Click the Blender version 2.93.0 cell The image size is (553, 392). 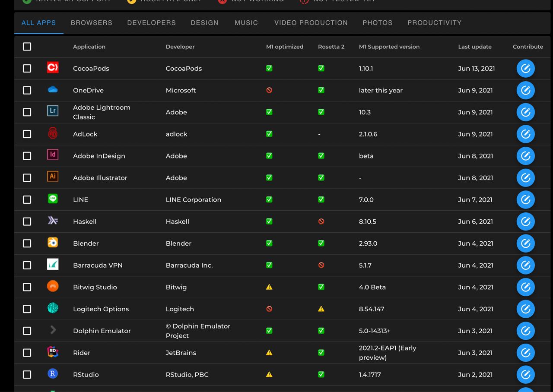pos(368,243)
